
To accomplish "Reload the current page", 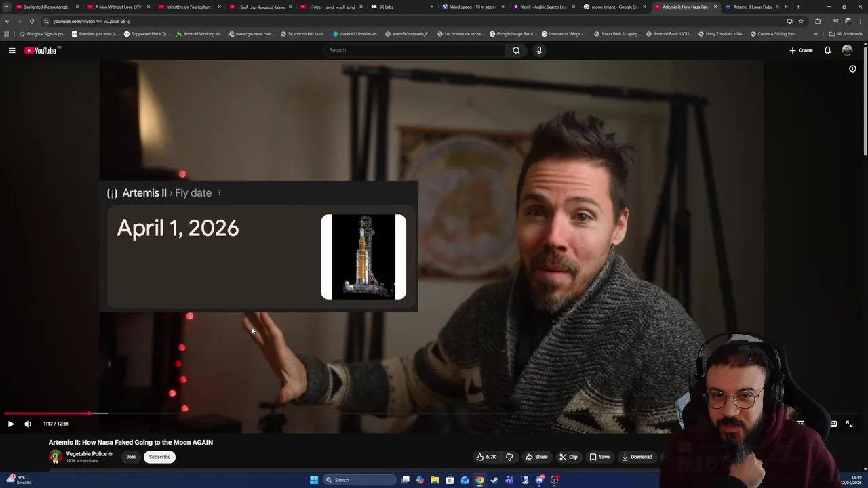I will 31,21.
